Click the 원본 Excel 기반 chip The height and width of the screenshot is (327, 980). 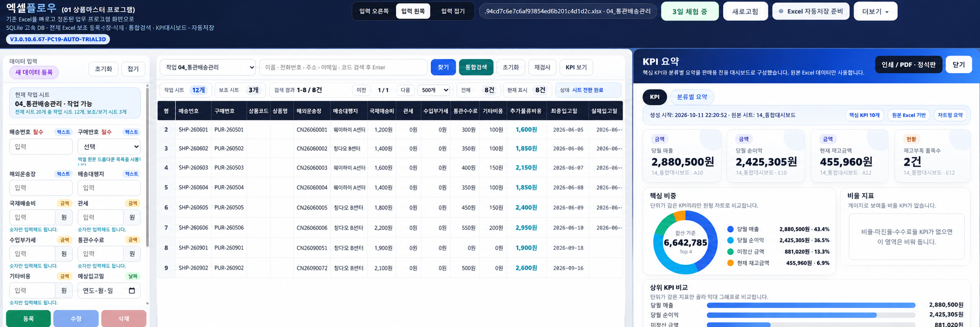click(x=909, y=115)
